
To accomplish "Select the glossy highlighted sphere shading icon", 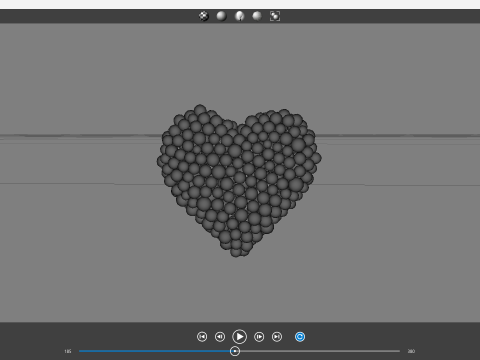I will click(239, 16).
